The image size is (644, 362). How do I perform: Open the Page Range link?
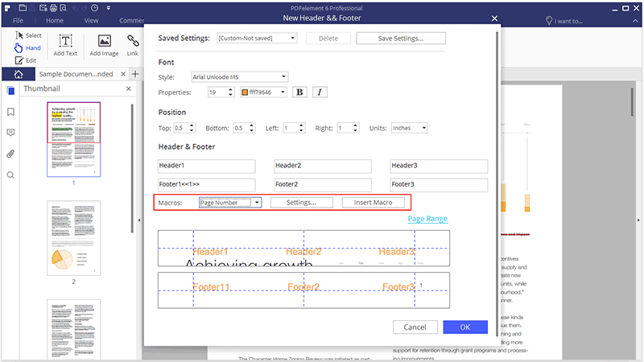tap(427, 219)
